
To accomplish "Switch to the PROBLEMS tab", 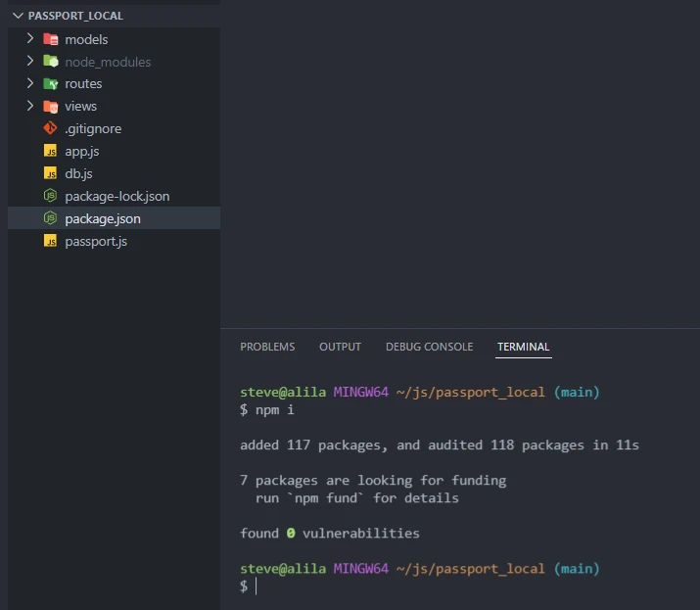I will tap(267, 347).
